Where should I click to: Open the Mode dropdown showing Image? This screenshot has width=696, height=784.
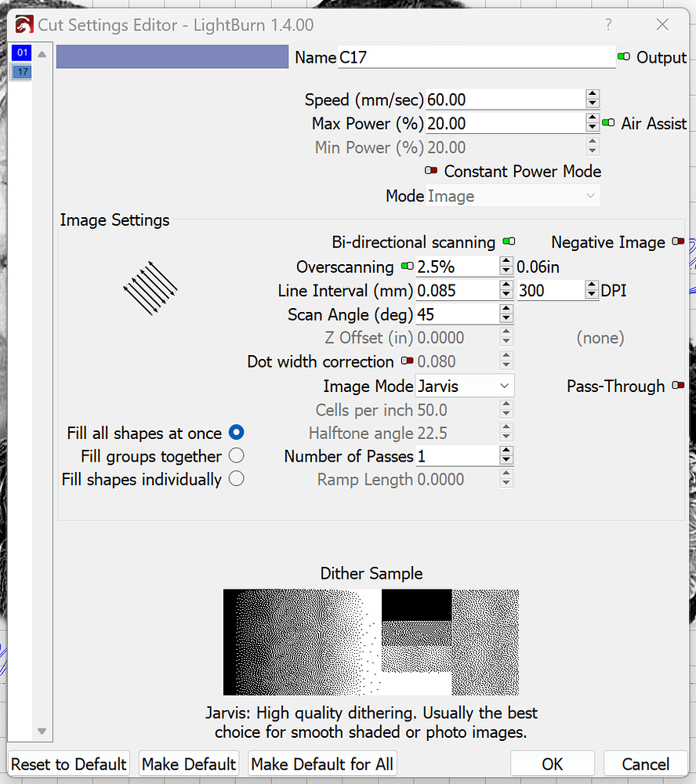coord(513,196)
